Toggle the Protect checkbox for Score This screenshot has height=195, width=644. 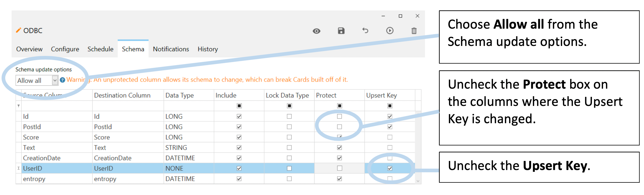(339, 137)
